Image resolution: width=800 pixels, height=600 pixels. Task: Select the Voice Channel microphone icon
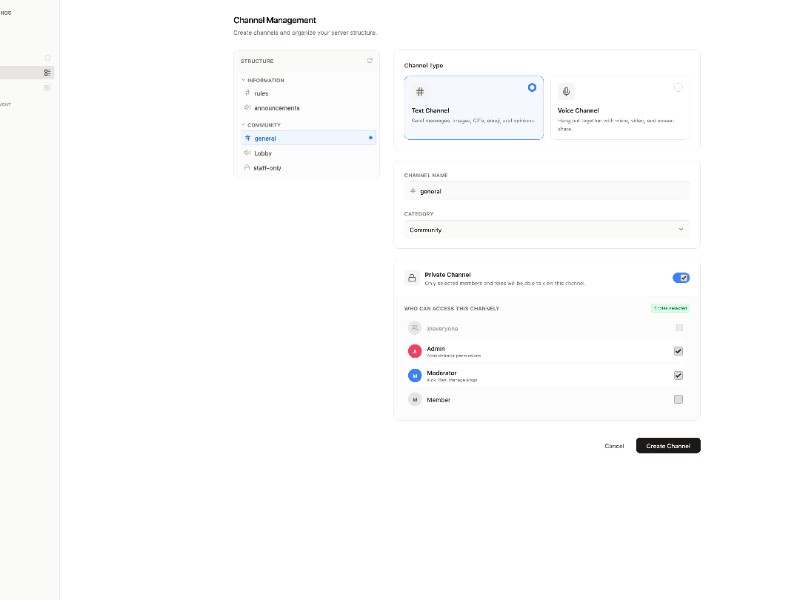pos(566,91)
